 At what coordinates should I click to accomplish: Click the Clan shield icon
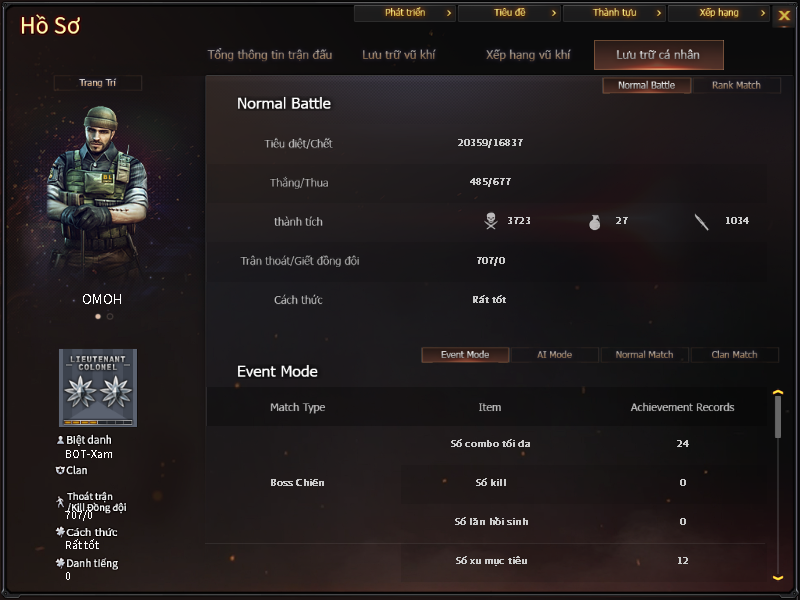60,470
